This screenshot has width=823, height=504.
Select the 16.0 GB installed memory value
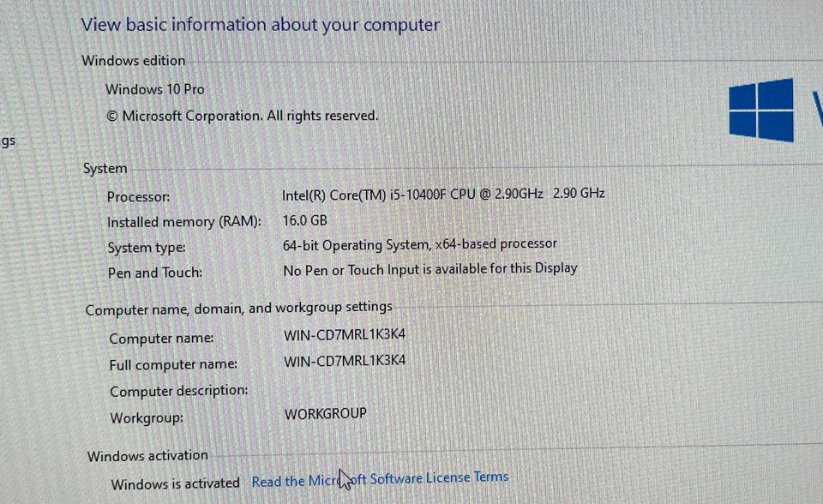(x=305, y=220)
